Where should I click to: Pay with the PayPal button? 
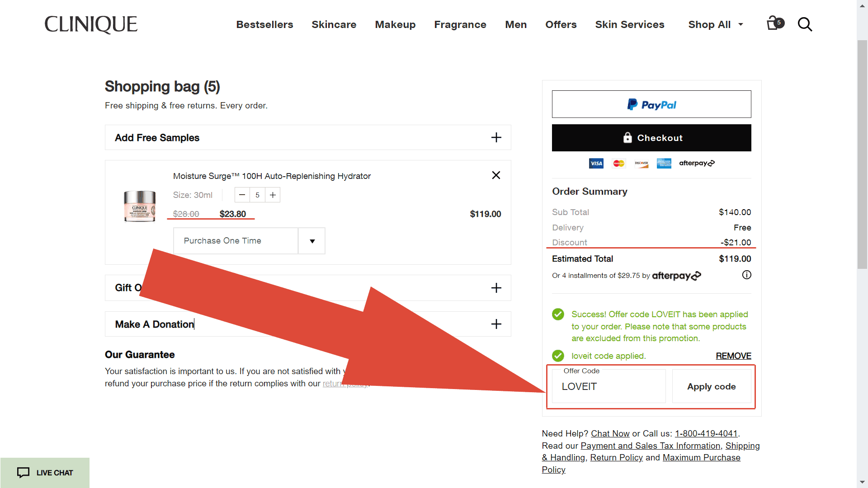[x=651, y=104]
